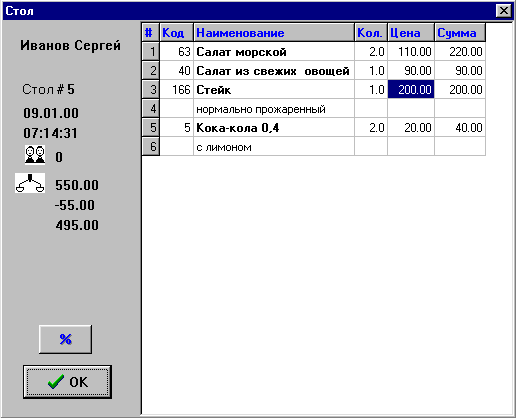The image size is (516, 418).
Task: Click quantity 2.0 for Салат морской
Action: (371, 52)
